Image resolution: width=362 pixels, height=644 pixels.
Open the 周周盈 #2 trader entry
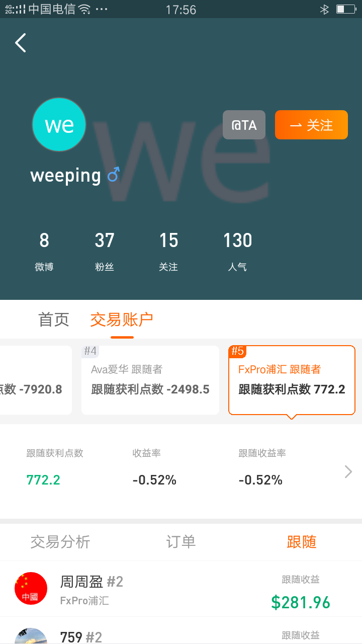click(181, 589)
